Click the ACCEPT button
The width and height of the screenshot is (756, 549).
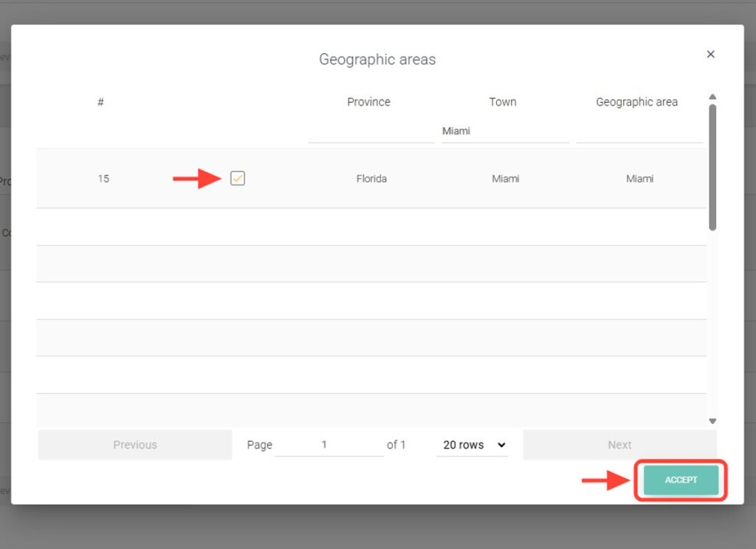click(681, 480)
